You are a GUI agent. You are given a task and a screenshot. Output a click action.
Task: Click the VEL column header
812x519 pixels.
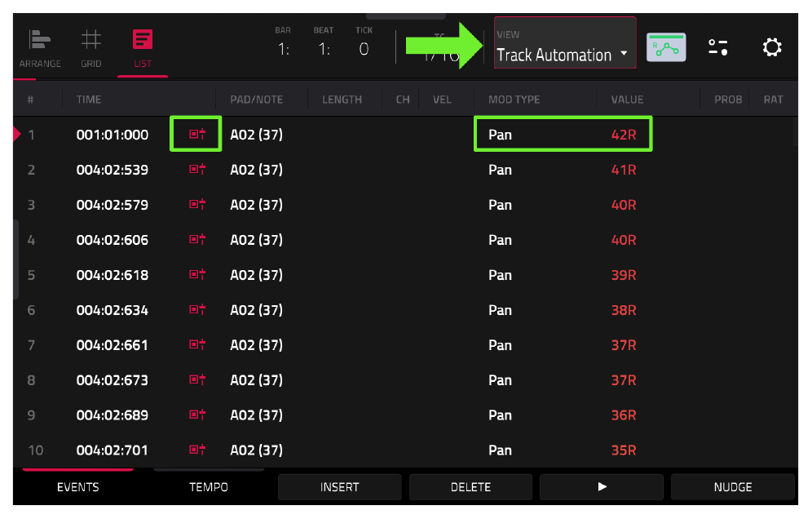tap(442, 99)
